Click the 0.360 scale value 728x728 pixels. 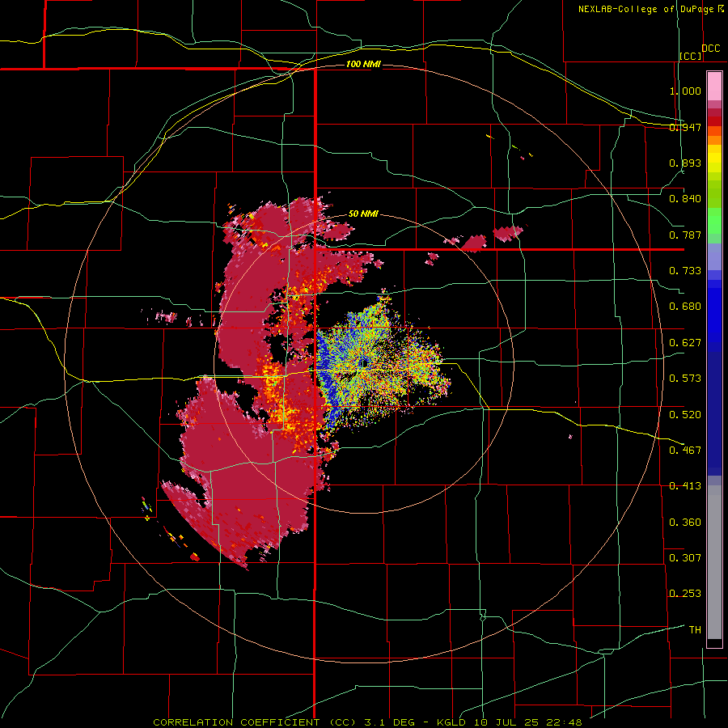click(x=685, y=522)
